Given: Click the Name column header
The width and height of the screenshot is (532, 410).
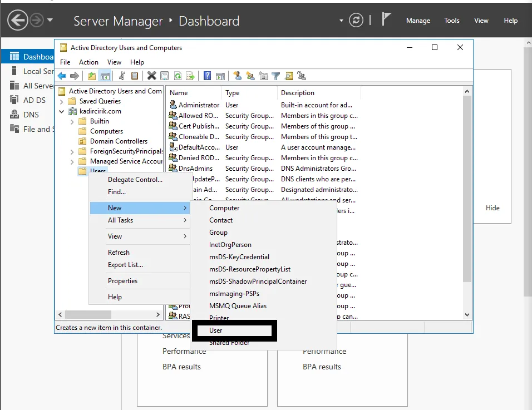Looking at the screenshot, I should 194,92.
